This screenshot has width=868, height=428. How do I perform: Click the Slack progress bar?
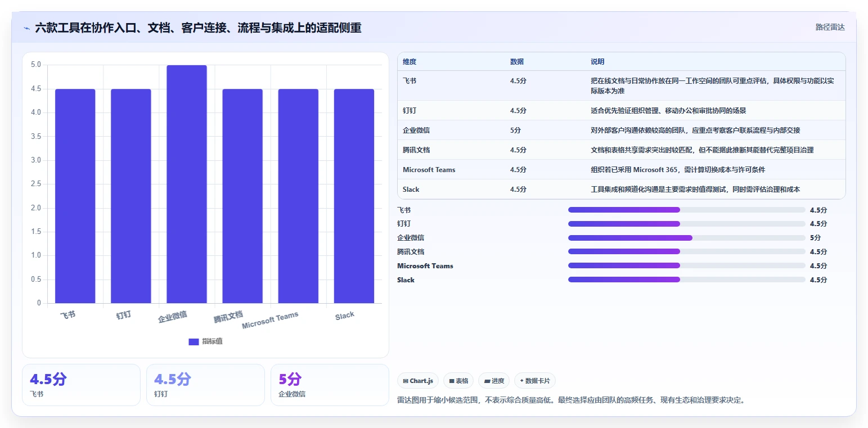(686, 280)
